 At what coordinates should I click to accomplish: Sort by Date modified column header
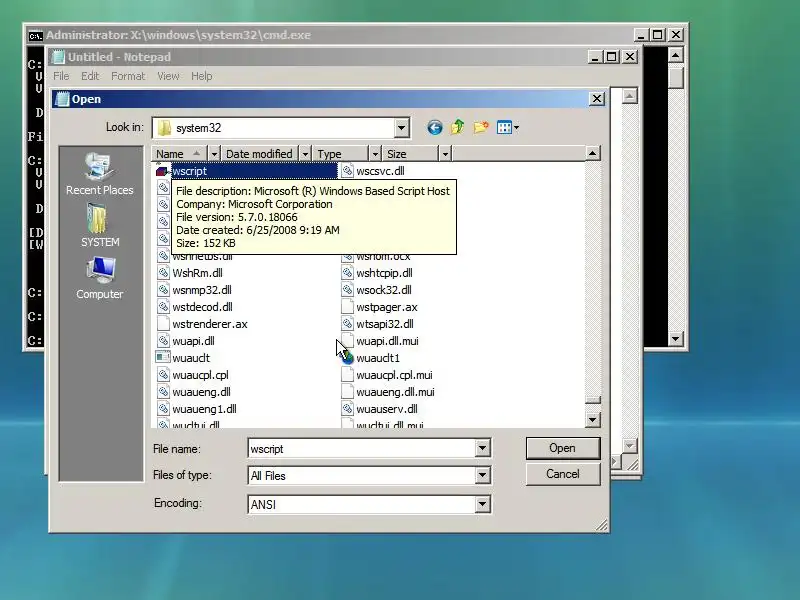[259, 154]
